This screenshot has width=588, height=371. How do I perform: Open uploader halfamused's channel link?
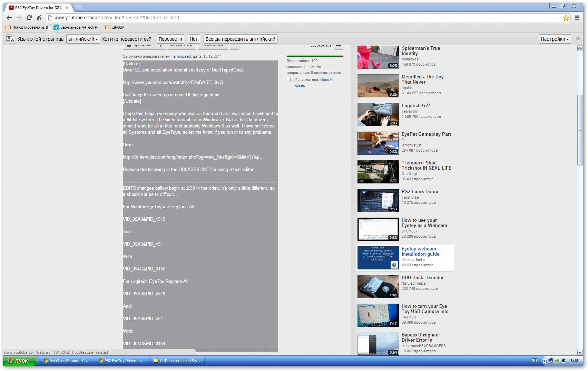coord(181,56)
